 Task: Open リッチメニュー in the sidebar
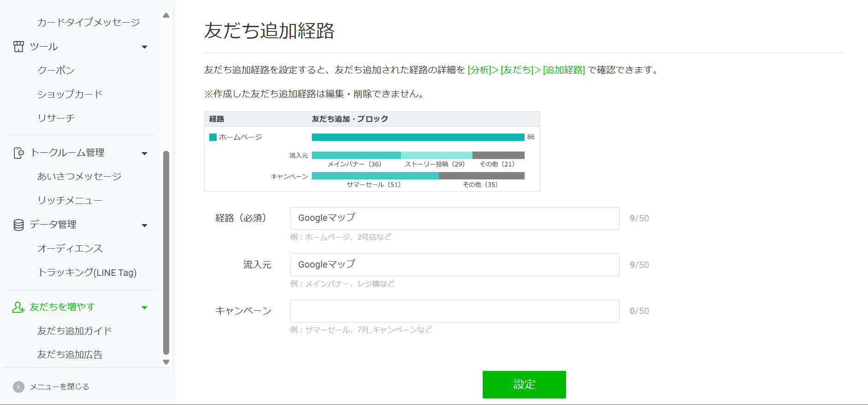70,200
